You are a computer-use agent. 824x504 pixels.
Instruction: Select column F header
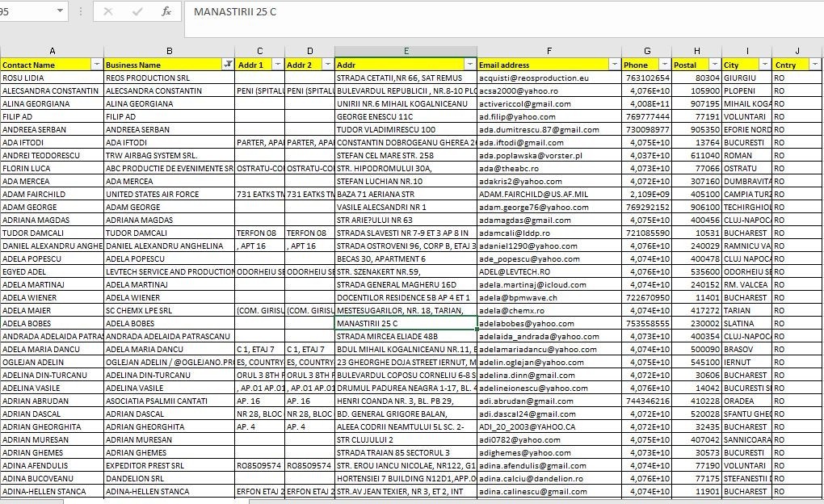(549, 51)
